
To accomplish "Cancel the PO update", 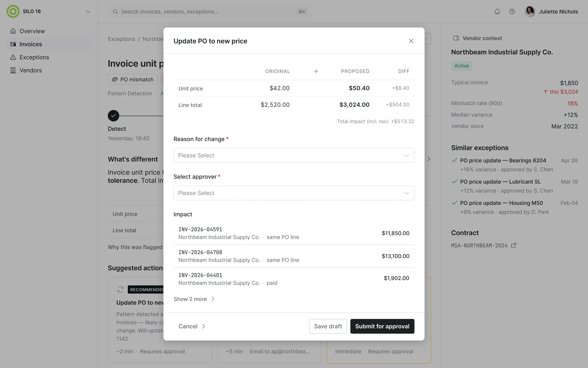I will (192, 326).
